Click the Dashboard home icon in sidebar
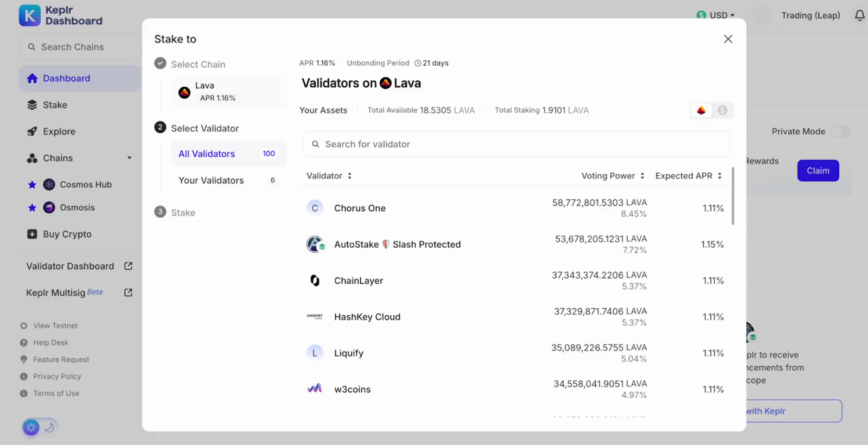Viewport: 868px width, 445px height. [x=32, y=78]
